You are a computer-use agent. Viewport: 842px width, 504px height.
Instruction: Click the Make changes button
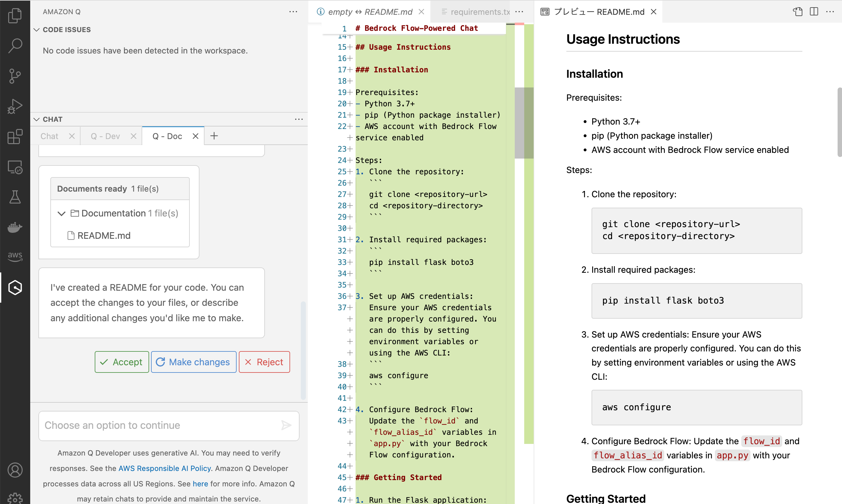194,362
